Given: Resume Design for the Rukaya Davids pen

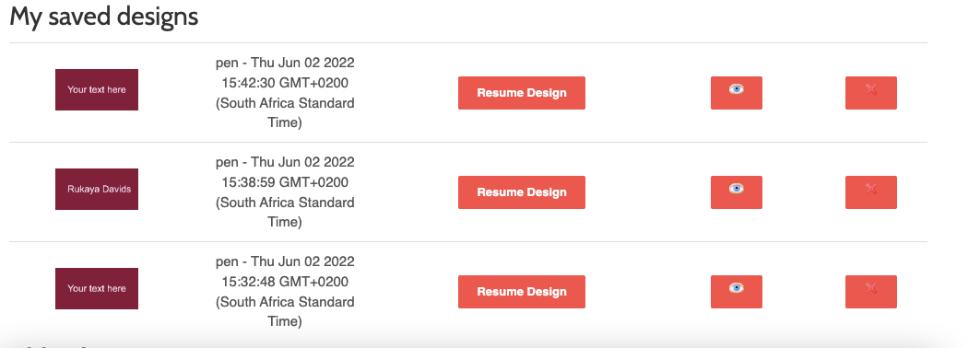Looking at the screenshot, I should point(522,192).
